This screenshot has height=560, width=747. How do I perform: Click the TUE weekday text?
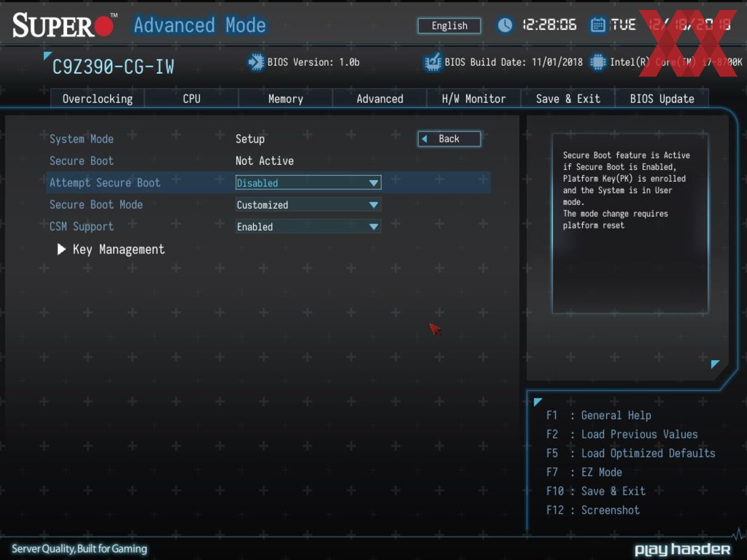point(623,25)
